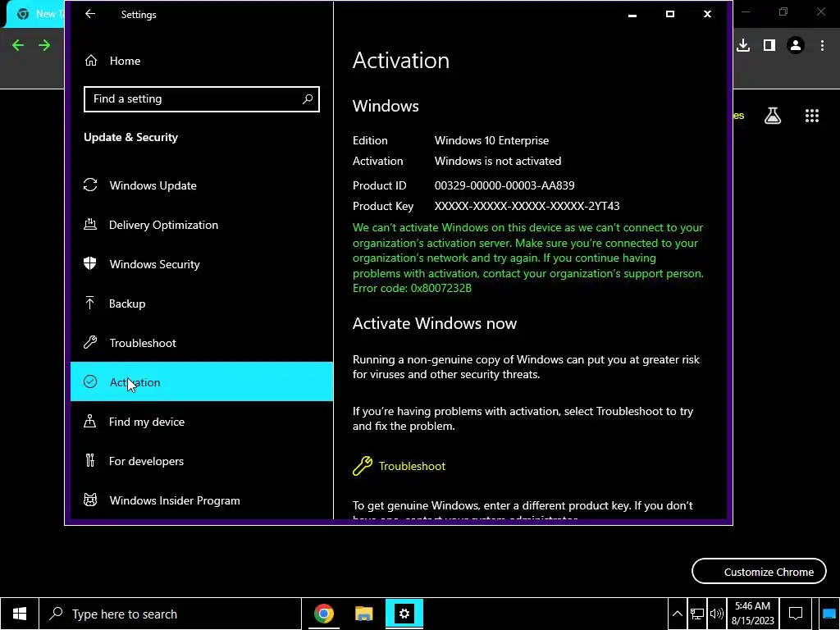Close the Settings window
Image resolution: width=840 pixels, height=630 pixels.
click(x=707, y=15)
